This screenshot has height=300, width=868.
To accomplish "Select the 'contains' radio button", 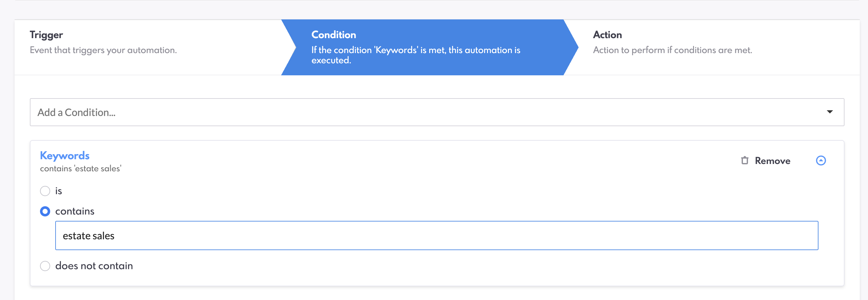I will 45,212.
